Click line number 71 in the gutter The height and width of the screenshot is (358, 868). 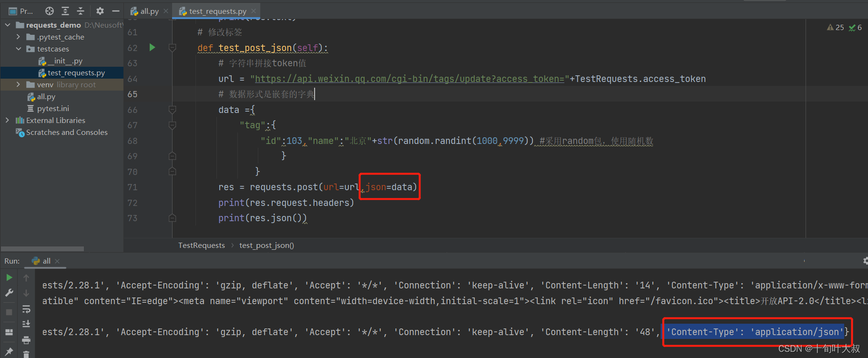pyautogui.click(x=132, y=187)
